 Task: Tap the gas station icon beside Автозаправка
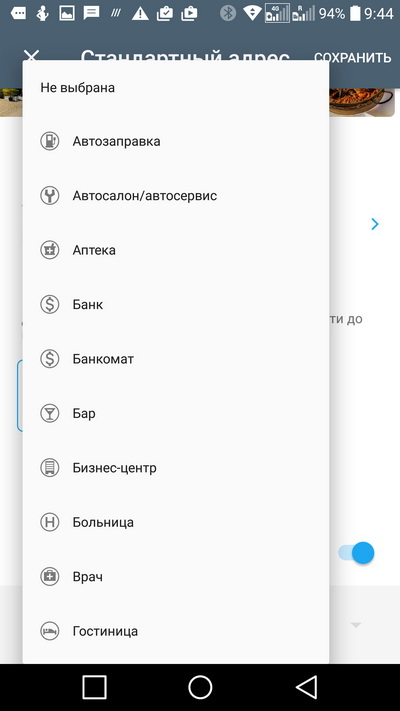point(49,141)
